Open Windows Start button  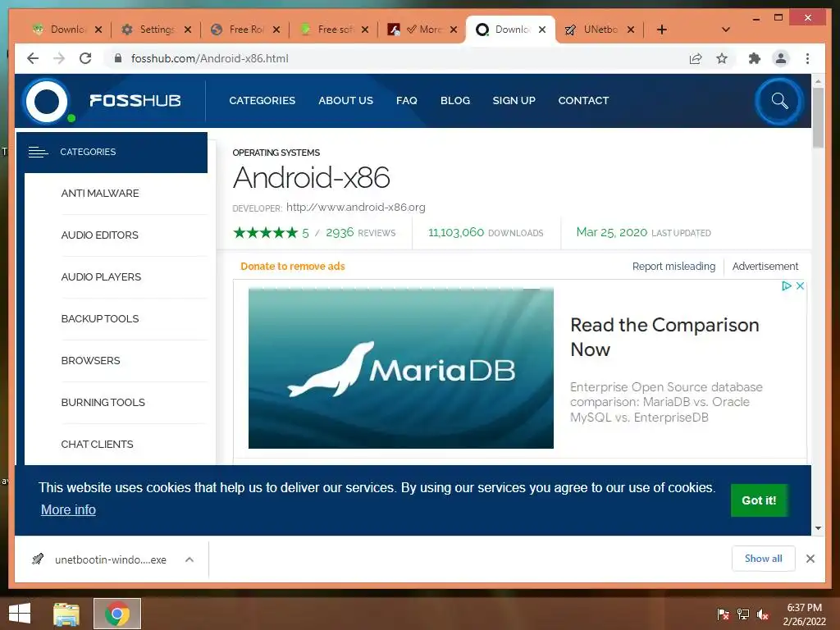point(20,614)
